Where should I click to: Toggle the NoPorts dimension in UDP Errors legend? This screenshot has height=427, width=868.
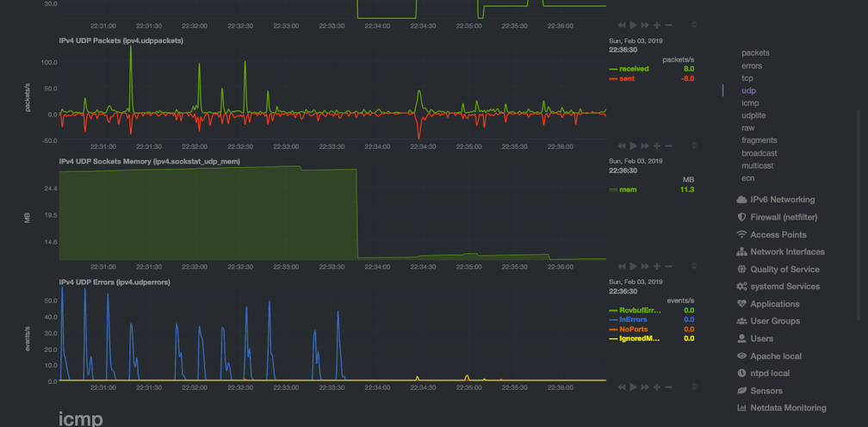click(x=633, y=330)
